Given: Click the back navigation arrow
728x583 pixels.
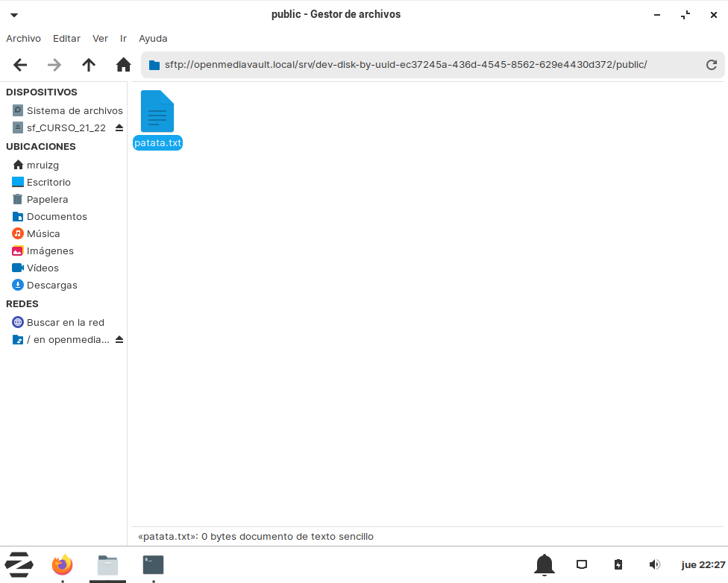Looking at the screenshot, I should pyautogui.click(x=20, y=65).
